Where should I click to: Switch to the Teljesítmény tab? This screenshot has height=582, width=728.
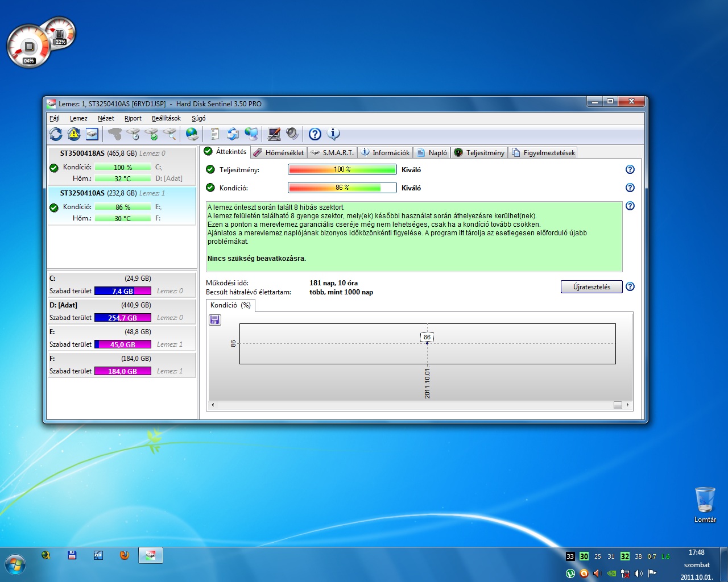coord(479,152)
